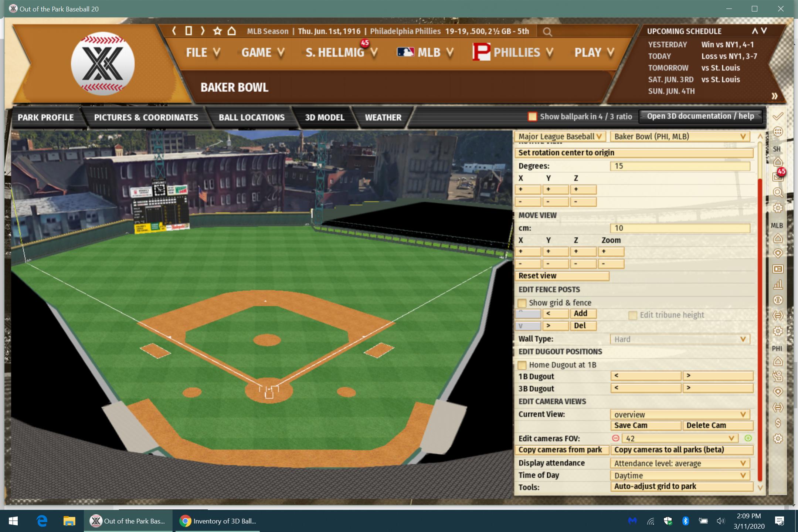This screenshot has width=798, height=532.
Task: Open the MLB home icon in the sidebar
Action: [x=778, y=238]
